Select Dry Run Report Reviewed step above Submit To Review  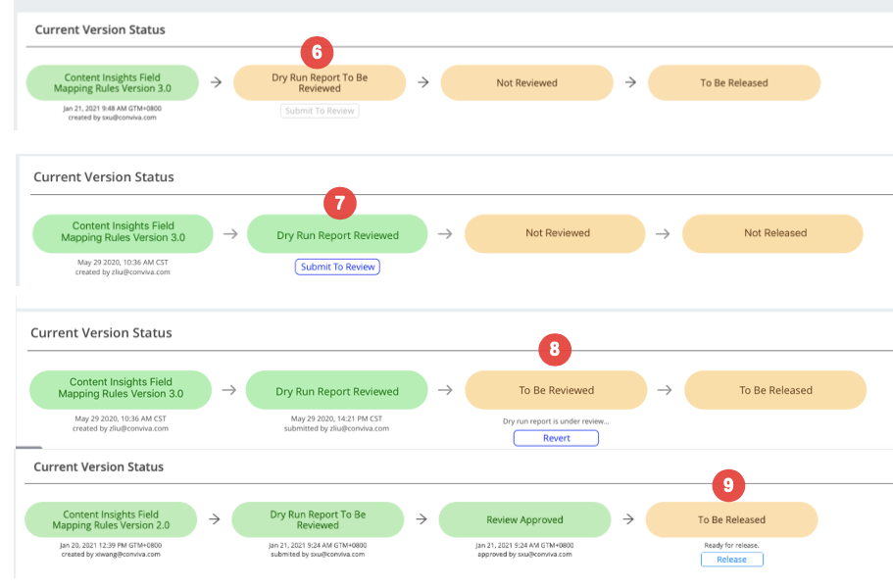337,233
